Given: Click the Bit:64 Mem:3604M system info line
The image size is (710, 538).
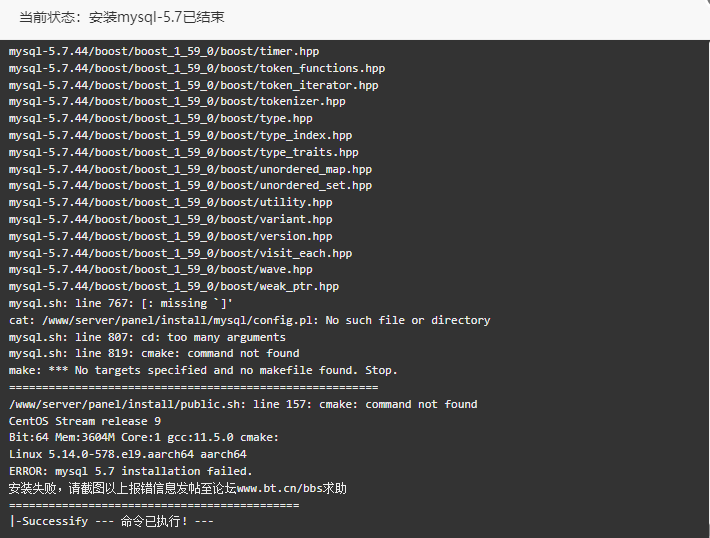Looking at the screenshot, I should (144, 437).
